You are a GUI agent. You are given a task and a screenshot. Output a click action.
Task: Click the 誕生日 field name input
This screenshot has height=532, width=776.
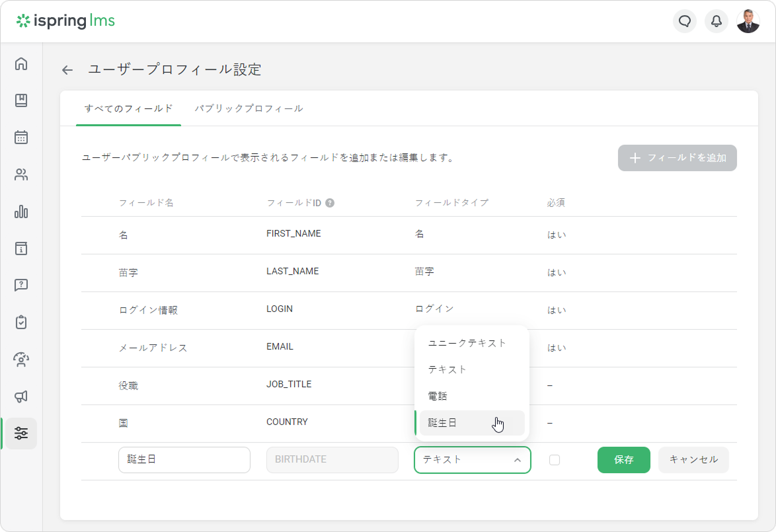pos(184,460)
